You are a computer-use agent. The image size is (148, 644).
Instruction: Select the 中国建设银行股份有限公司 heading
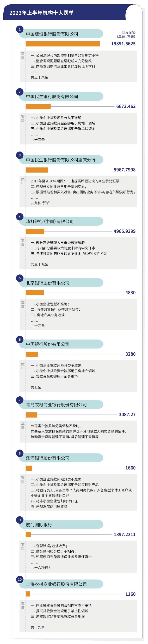pos(52,34)
